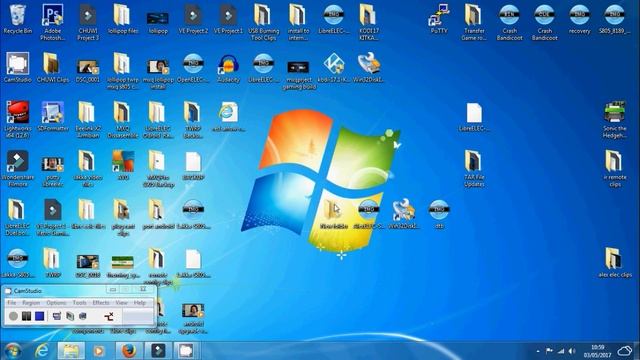
Task: Select the Kodi 17.1 installer icon
Action: 333,68
